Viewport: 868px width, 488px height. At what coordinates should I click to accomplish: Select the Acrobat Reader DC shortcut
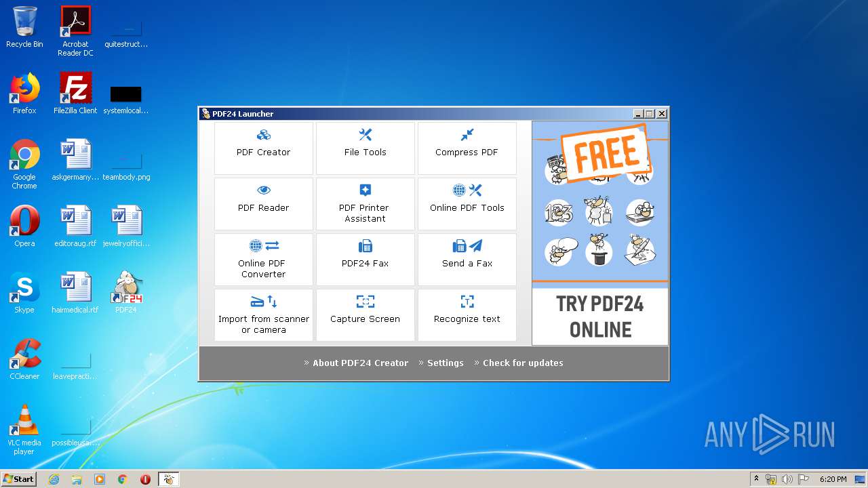(x=75, y=31)
